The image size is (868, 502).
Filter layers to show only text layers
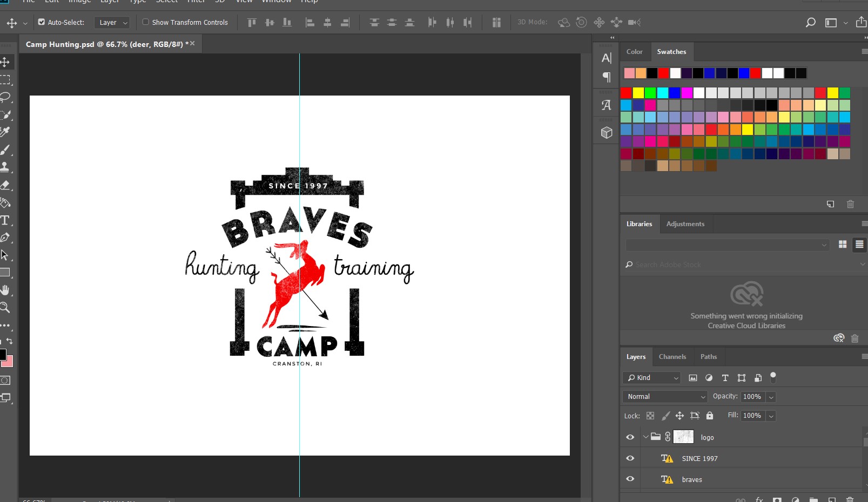point(725,378)
